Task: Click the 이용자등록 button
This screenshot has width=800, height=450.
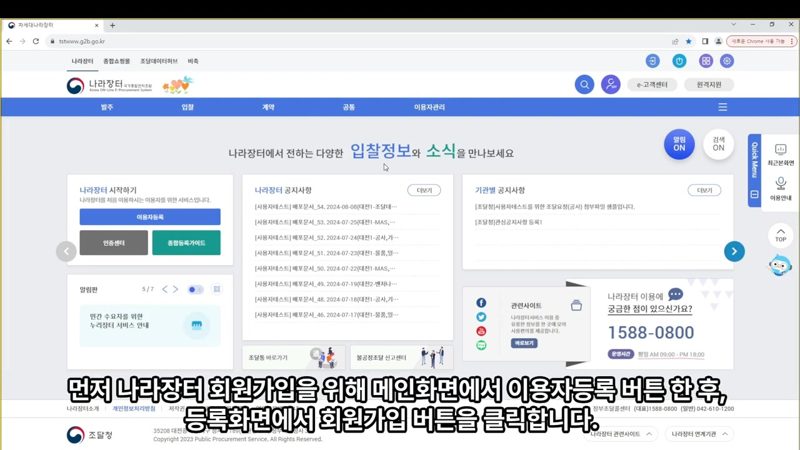Action: coord(150,217)
